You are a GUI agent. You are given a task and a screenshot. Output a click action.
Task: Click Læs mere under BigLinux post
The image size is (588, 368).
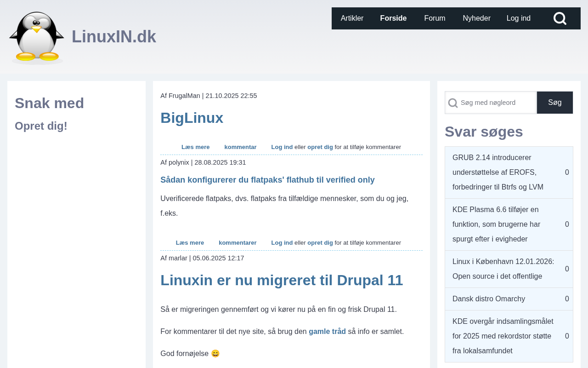pyautogui.click(x=195, y=147)
